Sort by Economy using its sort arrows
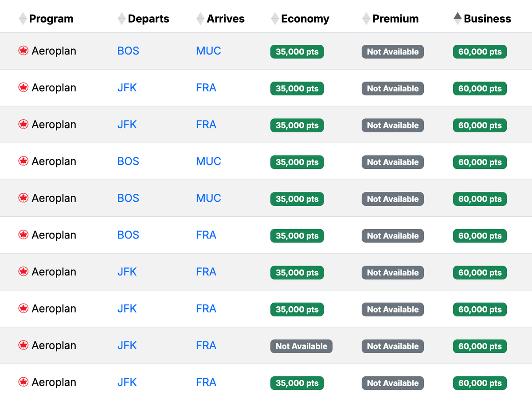The width and height of the screenshot is (532, 399). 275,19
